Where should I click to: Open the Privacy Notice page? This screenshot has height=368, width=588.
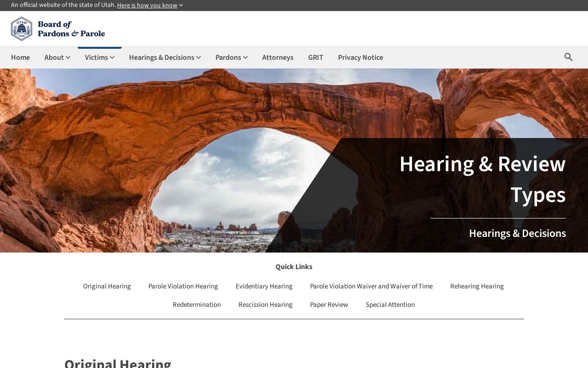point(361,57)
